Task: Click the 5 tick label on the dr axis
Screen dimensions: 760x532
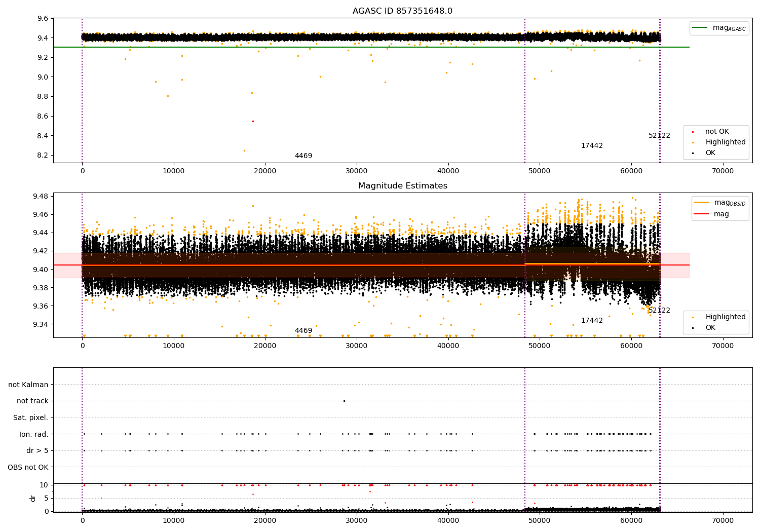Action: [46, 498]
